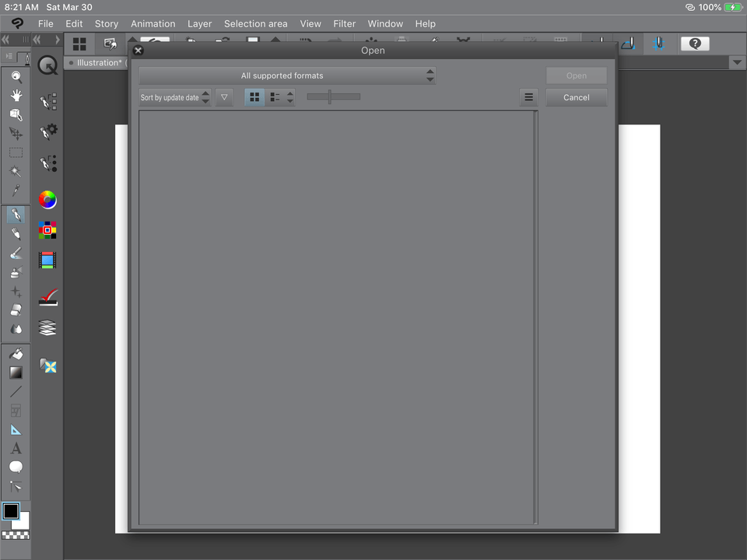Select the Hand tool
747x560 pixels.
[x=16, y=95]
